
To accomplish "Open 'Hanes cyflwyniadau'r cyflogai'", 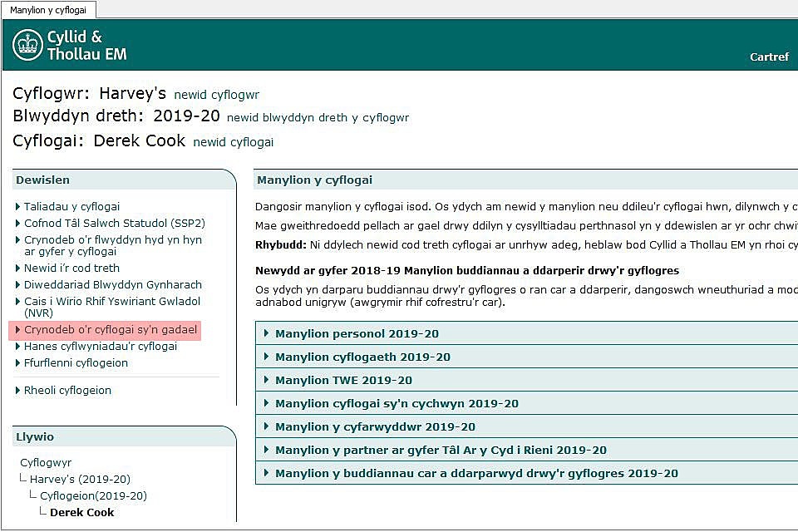I will point(100,347).
